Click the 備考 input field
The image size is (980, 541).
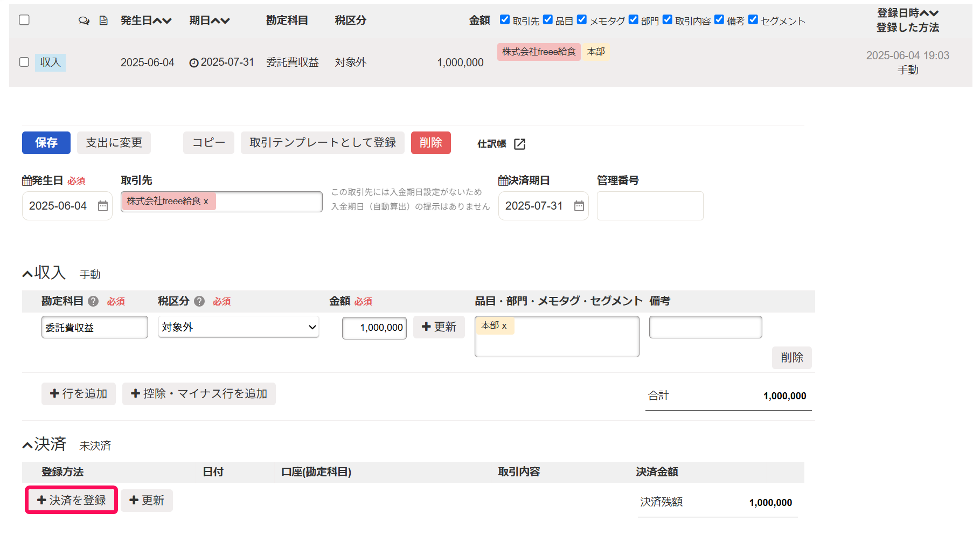(x=706, y=327)
